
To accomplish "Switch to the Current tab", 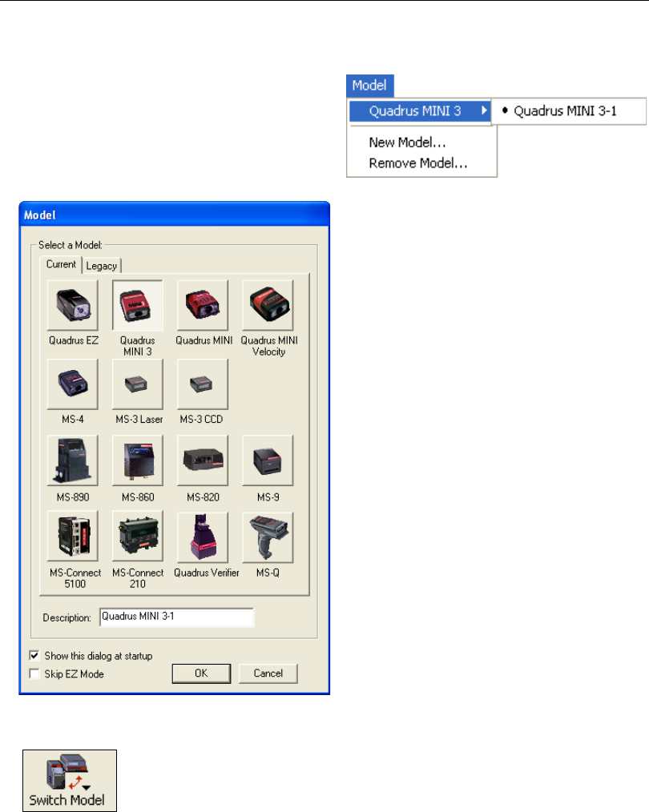I will tap(61, 264).
